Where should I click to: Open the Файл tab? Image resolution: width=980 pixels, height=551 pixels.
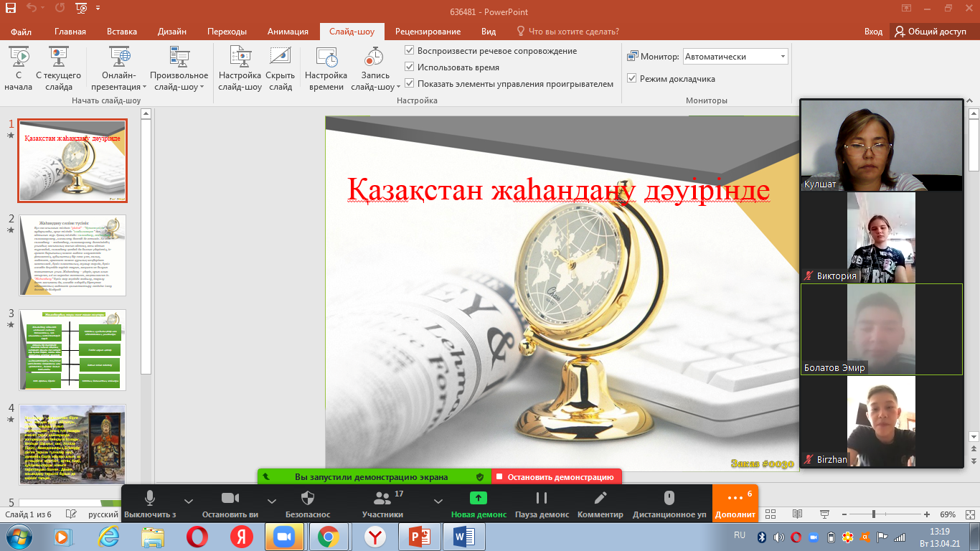21,32
